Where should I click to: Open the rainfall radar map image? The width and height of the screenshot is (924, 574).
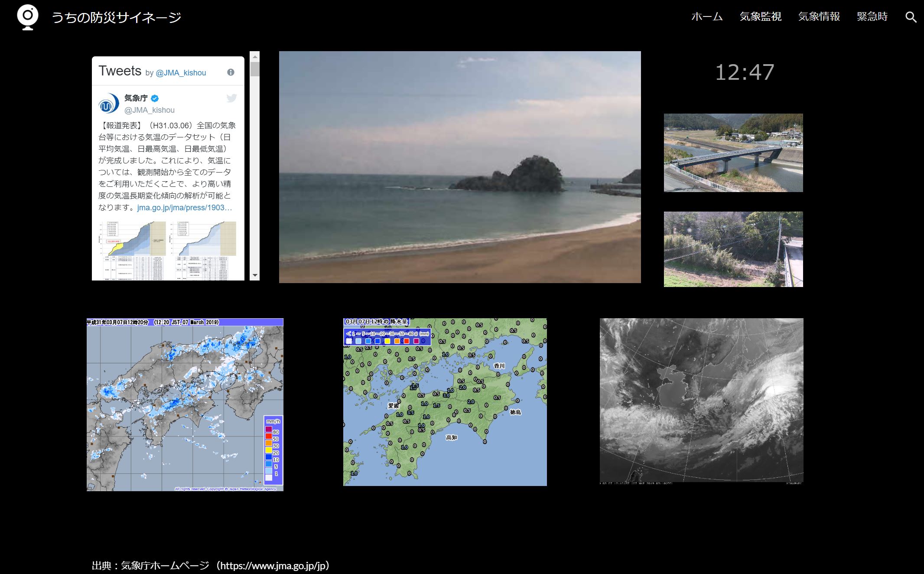pos(185,404)
